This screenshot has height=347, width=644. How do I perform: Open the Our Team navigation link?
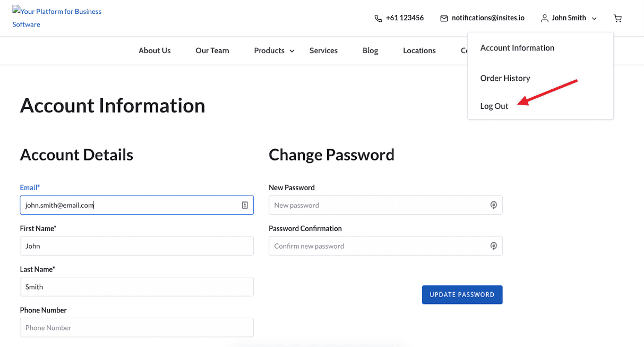coord(212,50)
